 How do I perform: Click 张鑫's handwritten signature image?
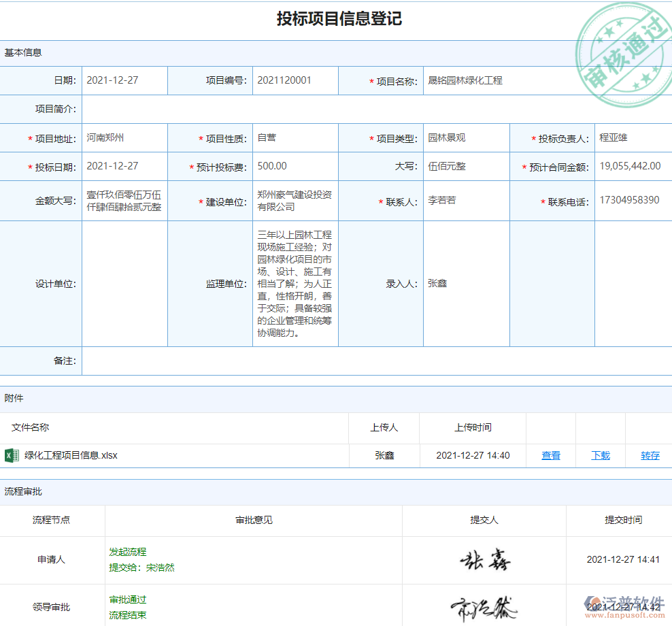pyautogui.click(x=484, y=560)
